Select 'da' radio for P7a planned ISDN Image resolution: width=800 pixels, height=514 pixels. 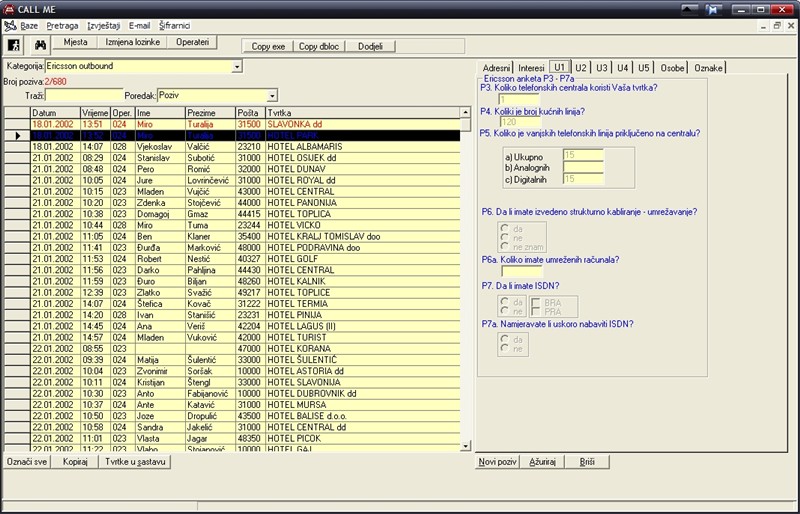tap(505, 339)
